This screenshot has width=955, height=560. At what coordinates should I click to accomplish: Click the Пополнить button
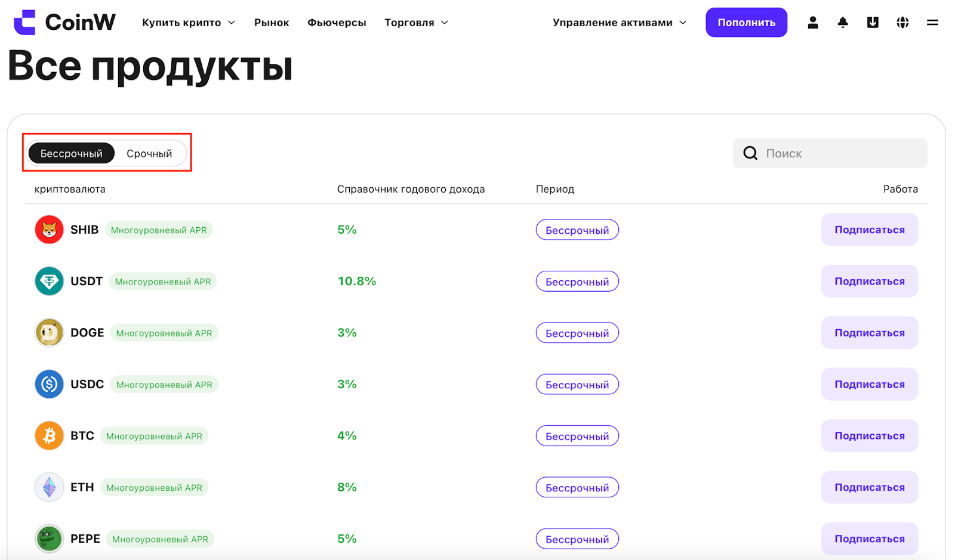[x=746, y=23]
